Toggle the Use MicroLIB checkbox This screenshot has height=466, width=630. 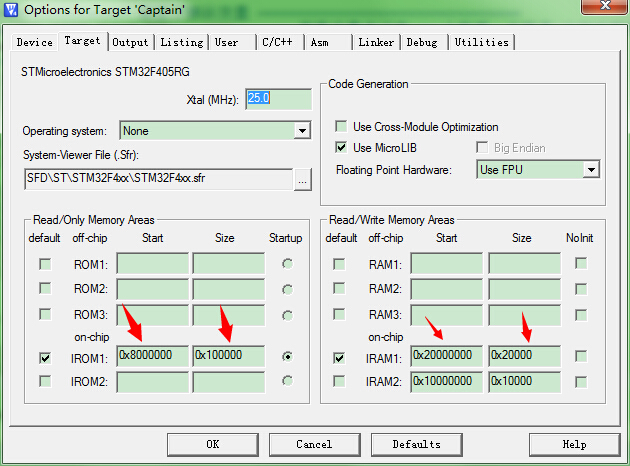343,147
